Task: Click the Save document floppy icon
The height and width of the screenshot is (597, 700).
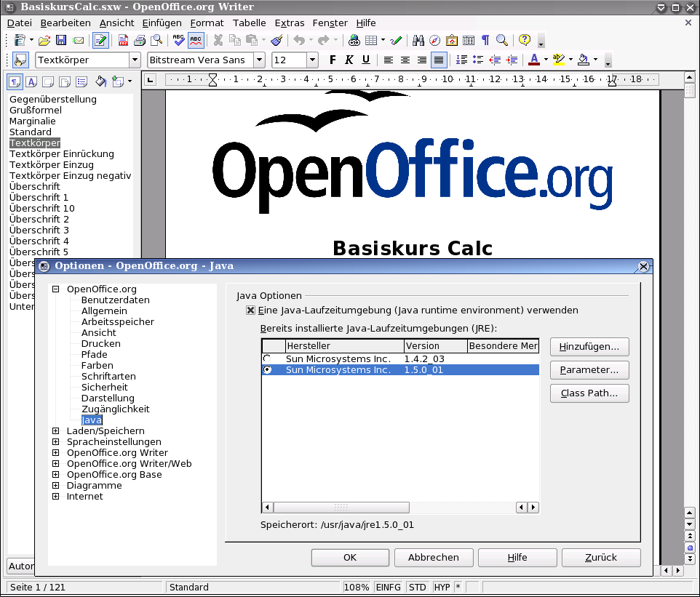Action: pos(61,41)
